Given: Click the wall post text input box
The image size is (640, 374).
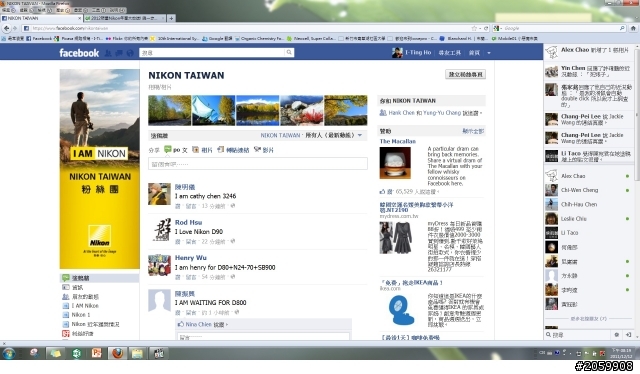Looking at the screenshot, I should pos(258,164).
